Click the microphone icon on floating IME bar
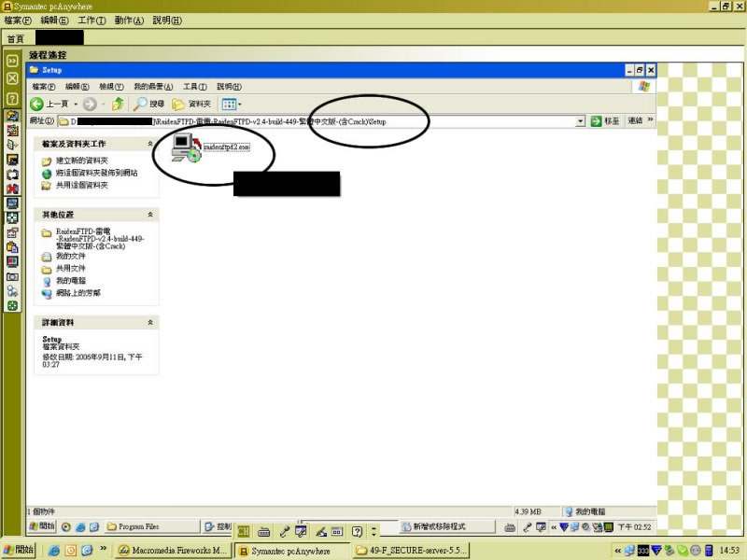This screenshot has height=560, width=747. pyautogui.click(x=285, y=531)
